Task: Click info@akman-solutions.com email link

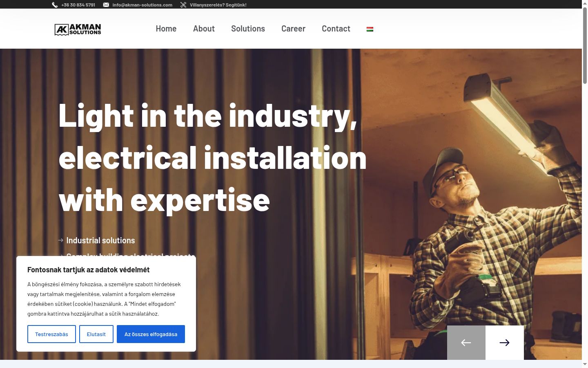Action: [143, 5]
